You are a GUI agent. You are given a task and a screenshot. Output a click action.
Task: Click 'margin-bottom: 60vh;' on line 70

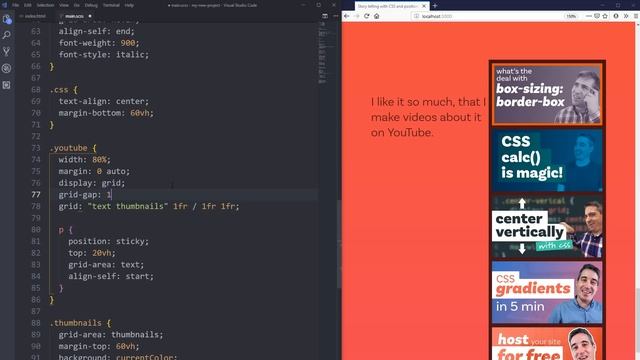106,113
